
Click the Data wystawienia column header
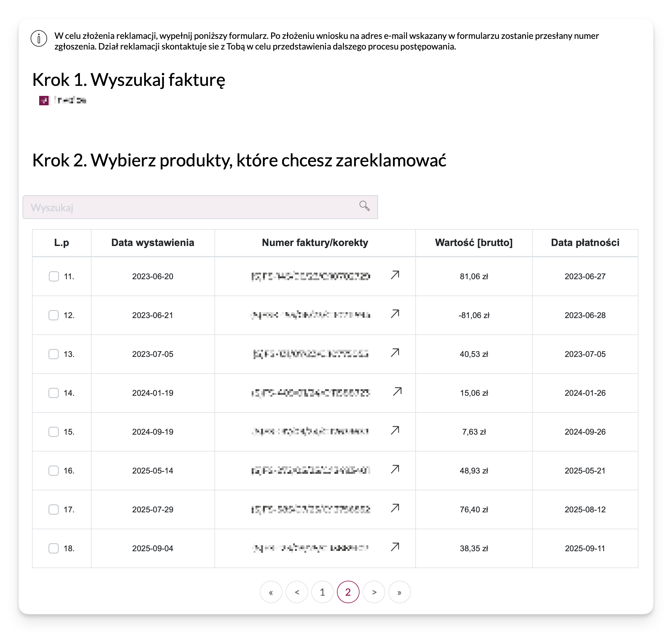click(x=152, y=243)
